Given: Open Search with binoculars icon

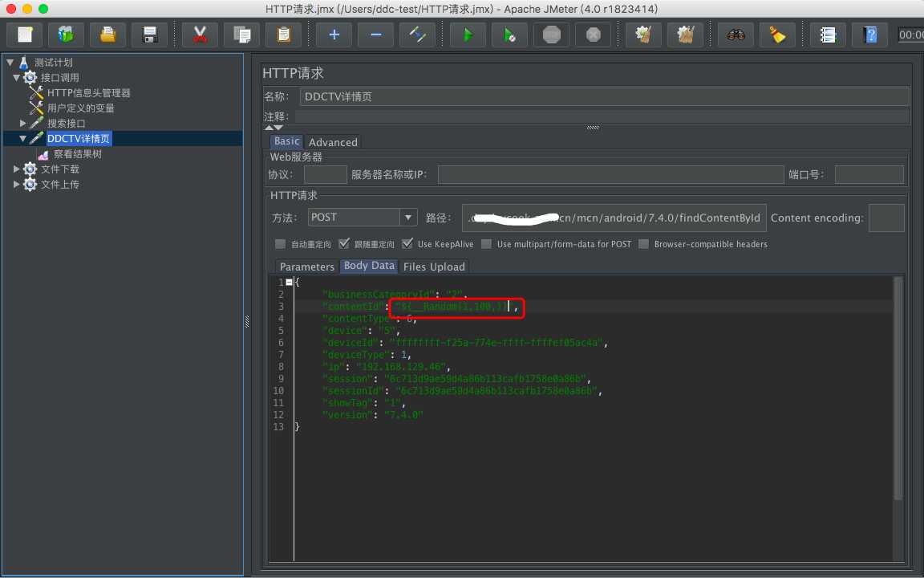Looking at the screenshot, I should 736,35.
